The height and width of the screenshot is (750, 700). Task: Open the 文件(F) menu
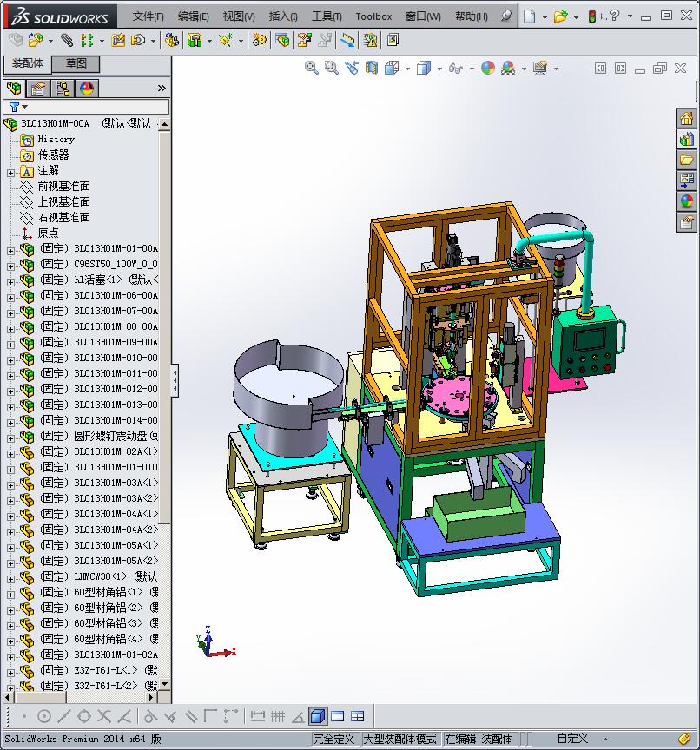tap(148, 16)
